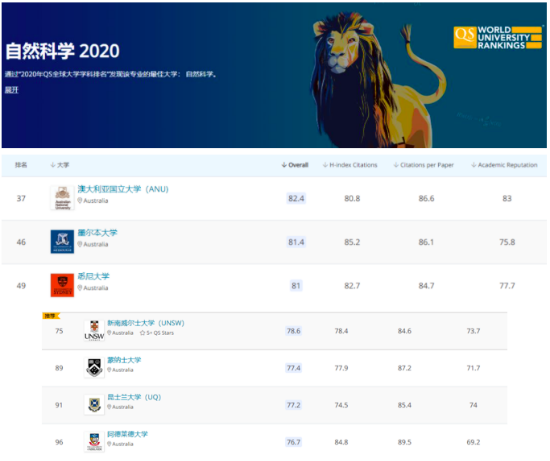Click the Adelaide university crest logo

pos(94,442)
